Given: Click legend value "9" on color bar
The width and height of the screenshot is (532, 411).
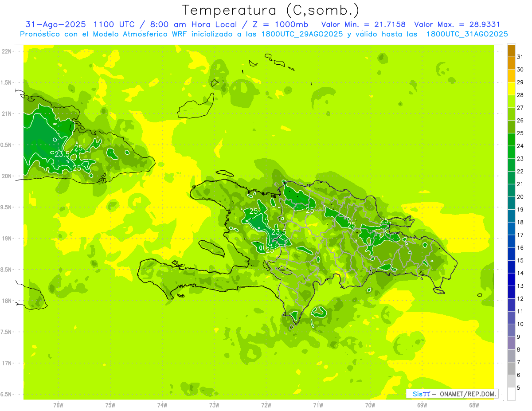Looking at the screenshot, I should [x=519, y=337].
